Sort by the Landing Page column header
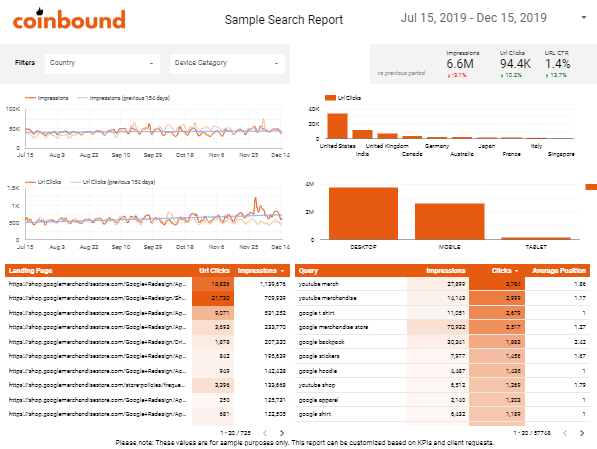The image size is (597, 449). [30, 270]
